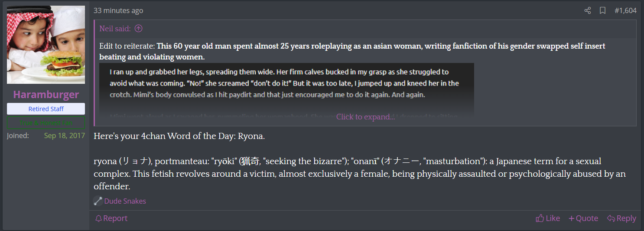The height and width of the screenshot is (231, 644).
Task: Open the "Neil said:" quote source link
Action: coord(115,29)
